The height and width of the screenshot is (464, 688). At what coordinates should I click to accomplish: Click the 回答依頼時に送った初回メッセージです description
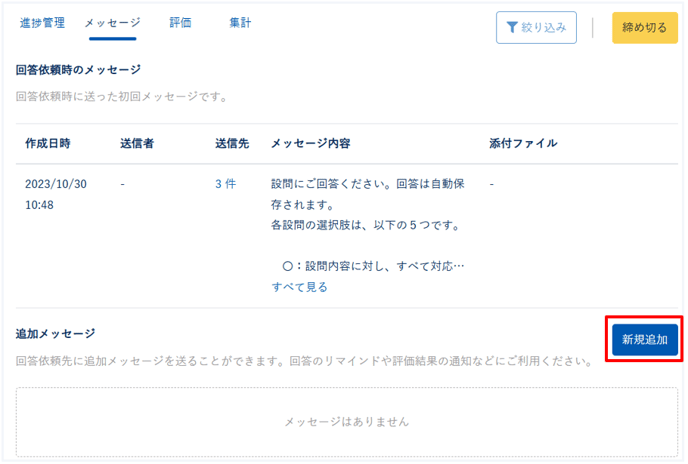pos(122,97)
